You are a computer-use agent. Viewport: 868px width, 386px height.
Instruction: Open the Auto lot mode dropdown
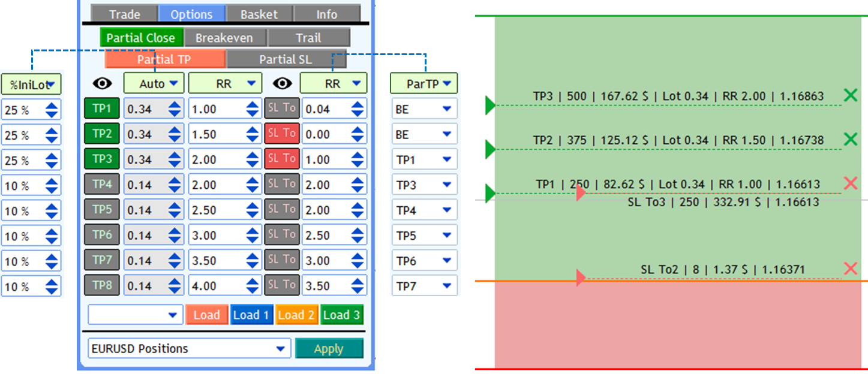click(154, 83)
